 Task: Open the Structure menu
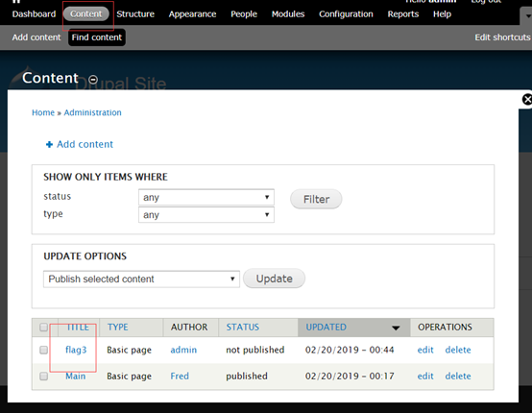[135, 13]
